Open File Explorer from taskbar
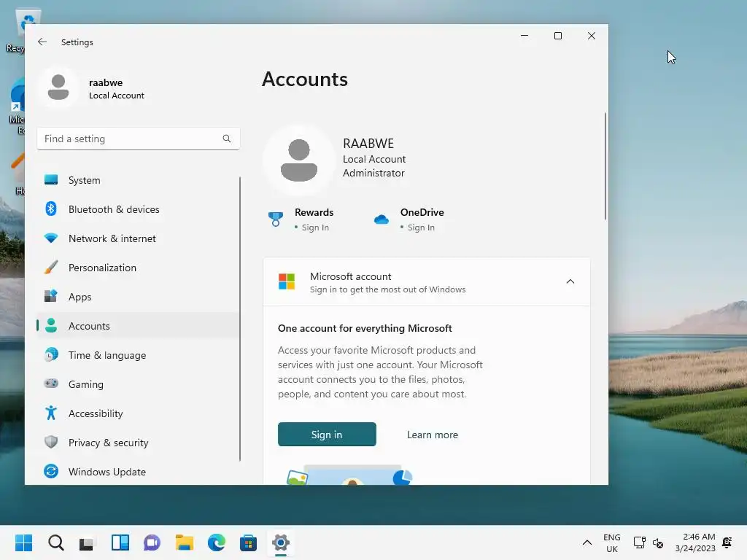The image size is (747, 560). (x=185, y=542)
